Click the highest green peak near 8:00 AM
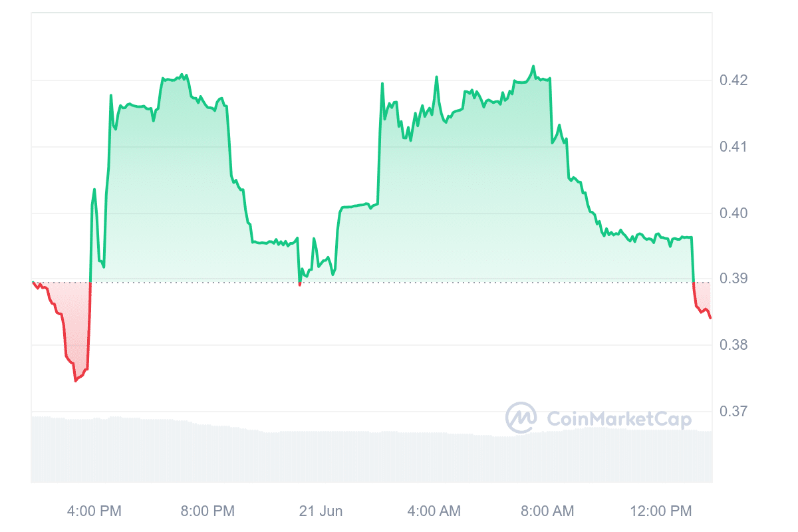 pos(533,66)
